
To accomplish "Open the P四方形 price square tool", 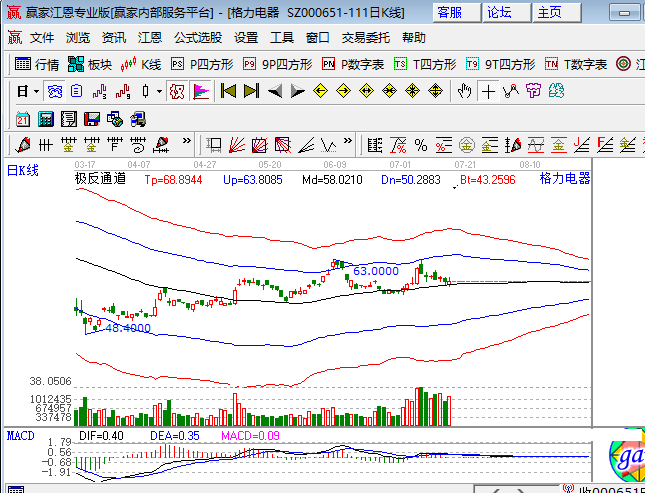I will tap(202, 64).
